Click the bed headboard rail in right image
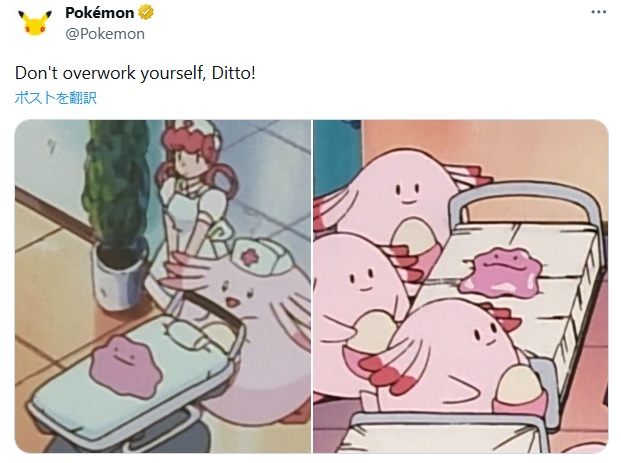Screen dimensions: 621x463 pyautogui.click(x=529, y=202)
